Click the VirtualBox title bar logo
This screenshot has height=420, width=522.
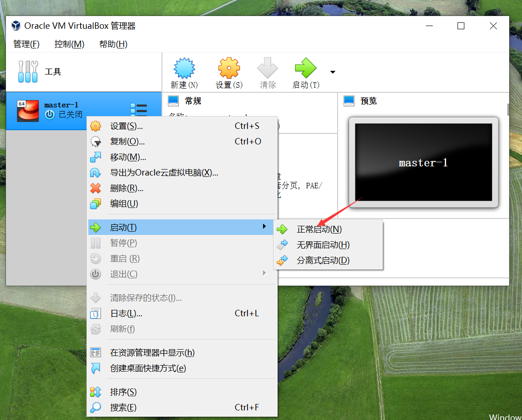[16, 26]
